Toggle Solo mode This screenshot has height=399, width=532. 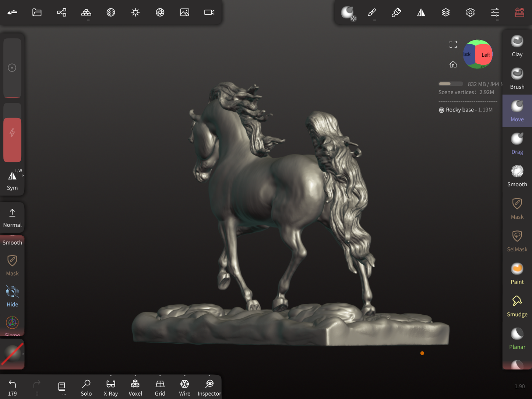point(86,388)
